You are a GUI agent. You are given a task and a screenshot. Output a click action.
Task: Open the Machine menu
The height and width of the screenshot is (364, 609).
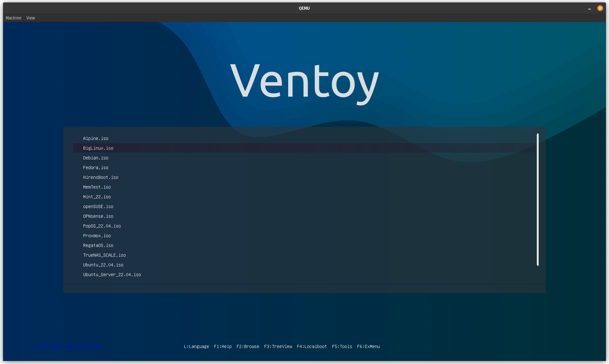click(13, 18)
